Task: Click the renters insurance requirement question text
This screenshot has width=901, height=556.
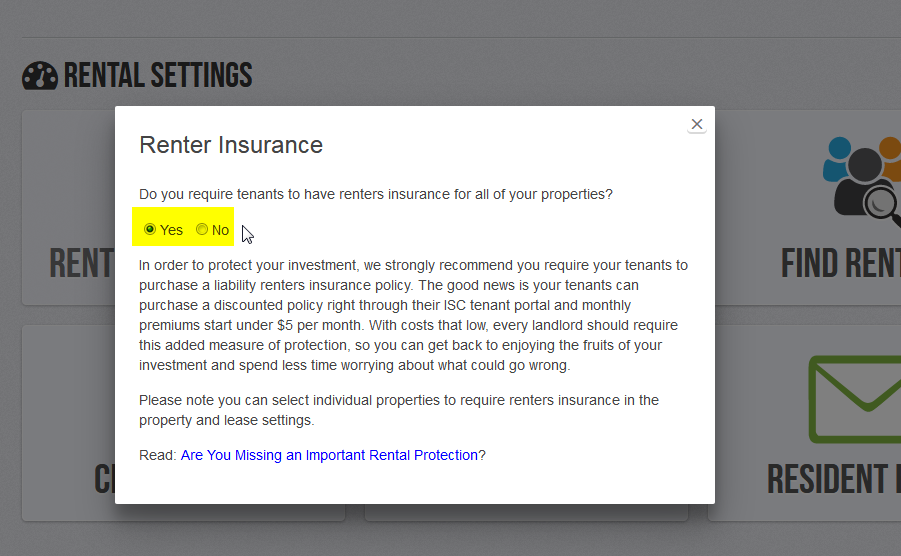Action: [376, 194]
